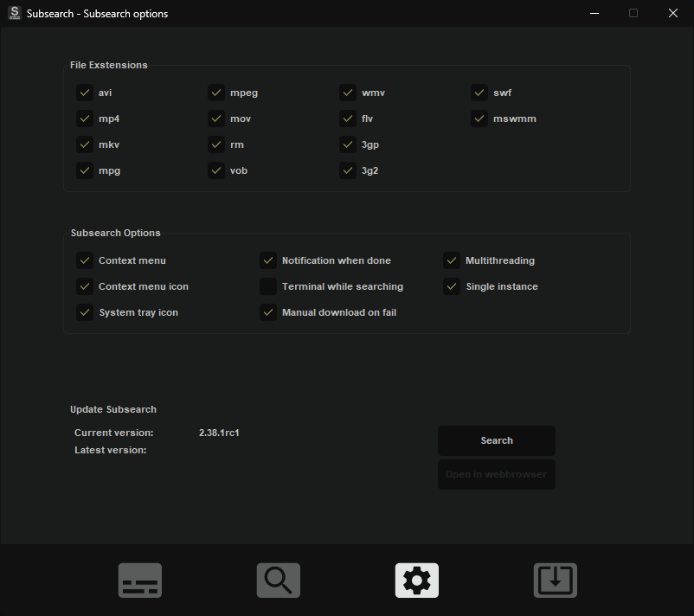
Task: Click the Subsearch app icon in titlebar
Action: (14, 13)
